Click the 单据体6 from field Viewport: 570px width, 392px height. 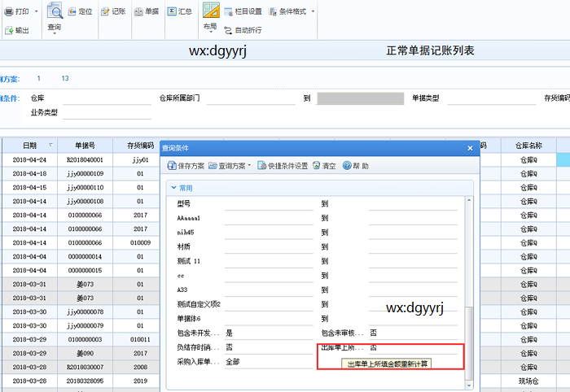tap(269, 319)
